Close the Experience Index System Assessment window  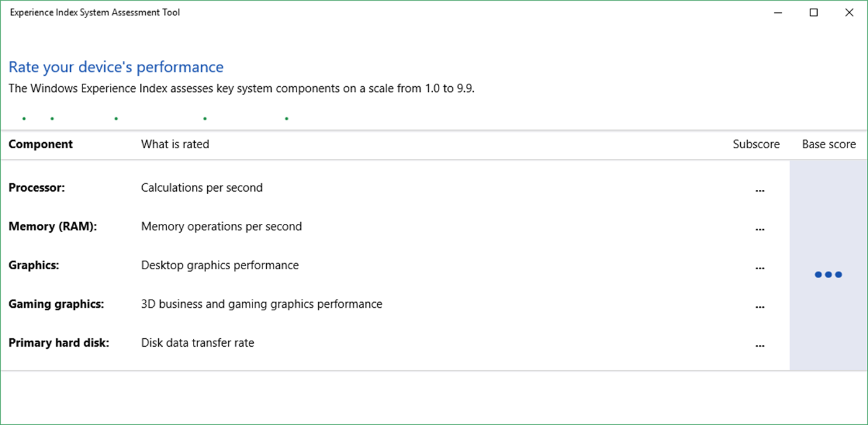pyautogui.click(x=849, y=12)
